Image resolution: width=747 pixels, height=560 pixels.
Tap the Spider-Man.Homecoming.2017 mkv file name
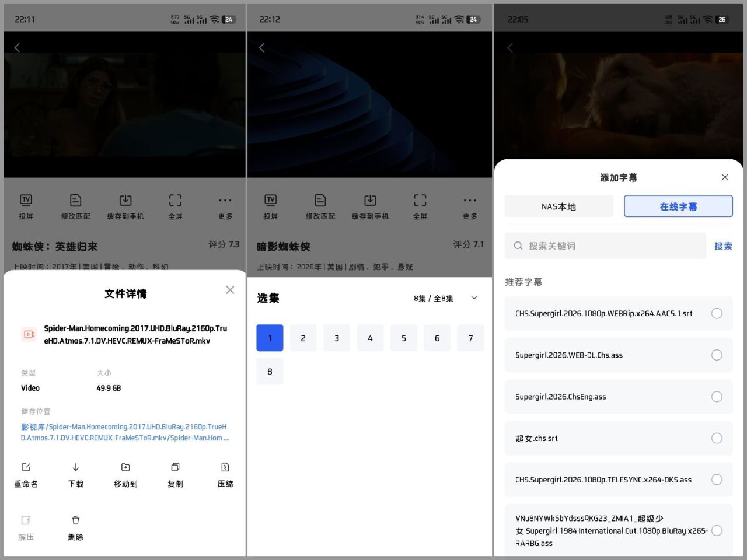[135, 335]
